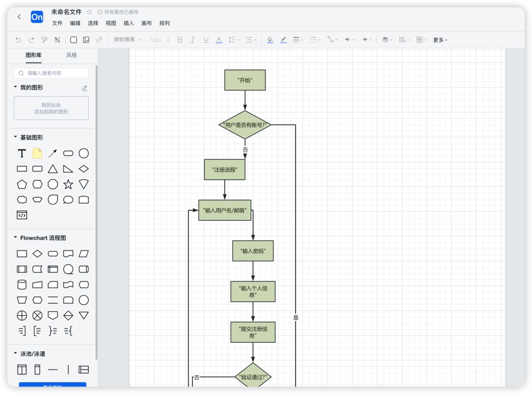Star the file as favorite

point(89,12)
